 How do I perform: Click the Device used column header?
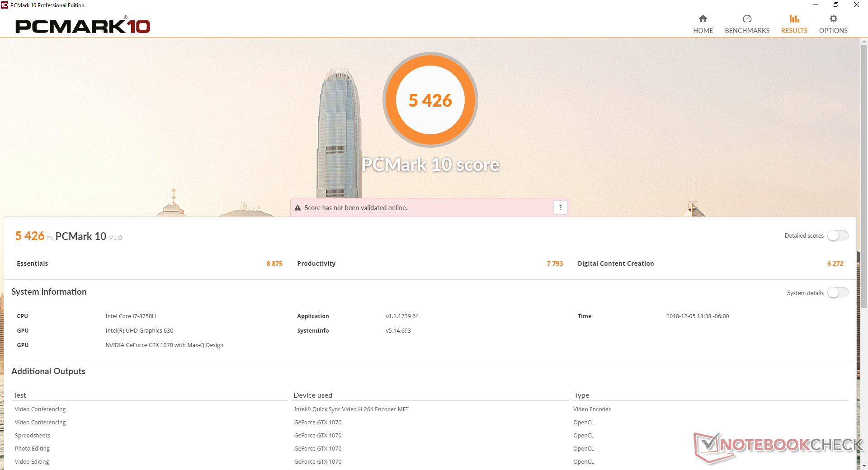click(x=313, y=395)
